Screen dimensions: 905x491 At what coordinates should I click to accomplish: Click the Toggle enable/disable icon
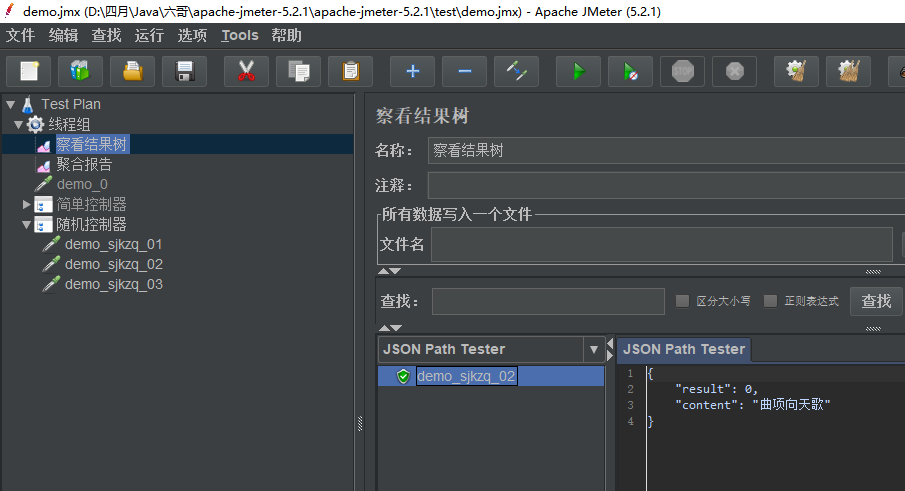click(x=517, y=72)
